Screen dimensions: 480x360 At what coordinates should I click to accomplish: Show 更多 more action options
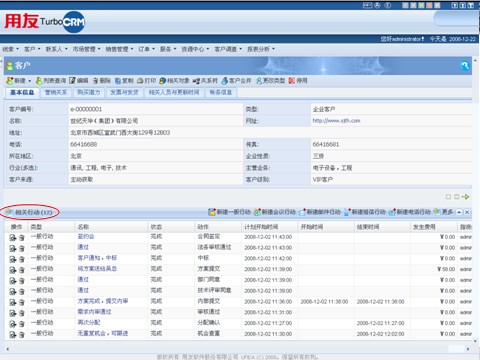444,212
